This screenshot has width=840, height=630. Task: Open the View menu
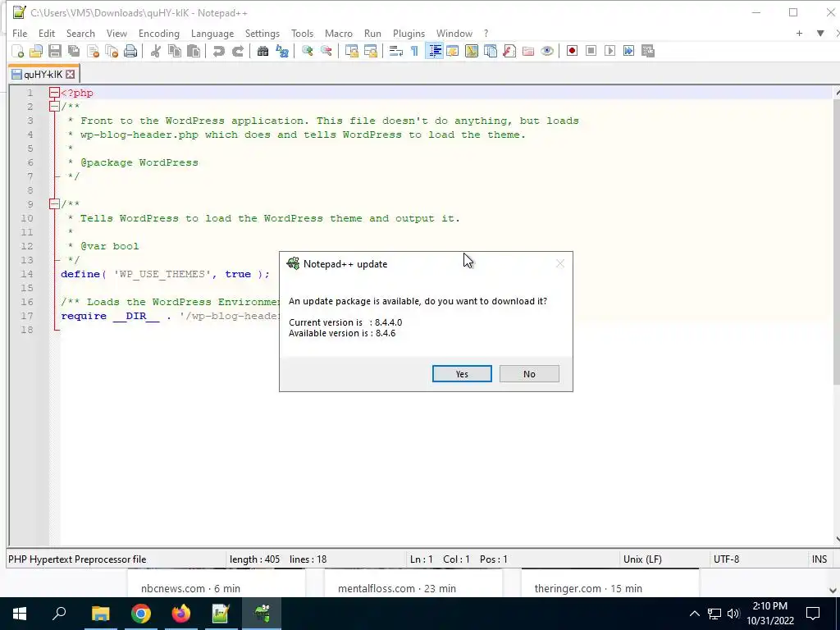(116, 33)
